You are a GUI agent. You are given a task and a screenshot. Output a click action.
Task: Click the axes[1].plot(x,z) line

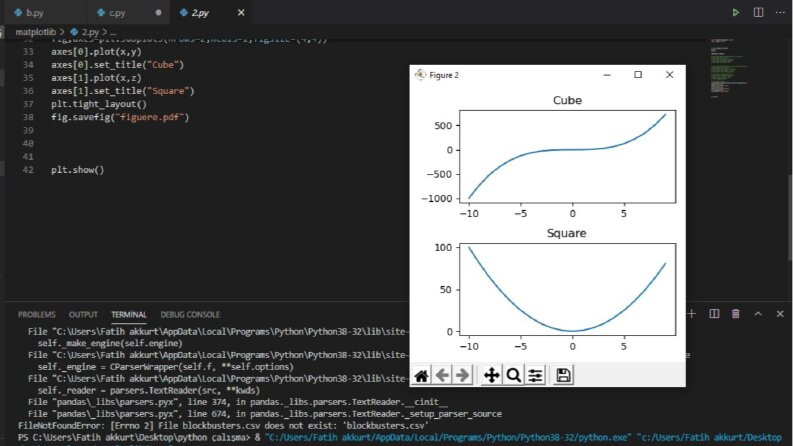[x=96, y=78]
